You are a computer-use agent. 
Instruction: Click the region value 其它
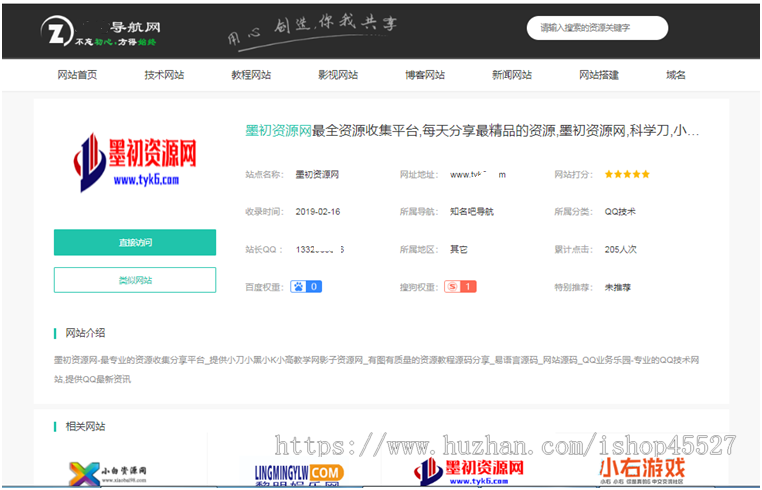[x=459, y=249]
